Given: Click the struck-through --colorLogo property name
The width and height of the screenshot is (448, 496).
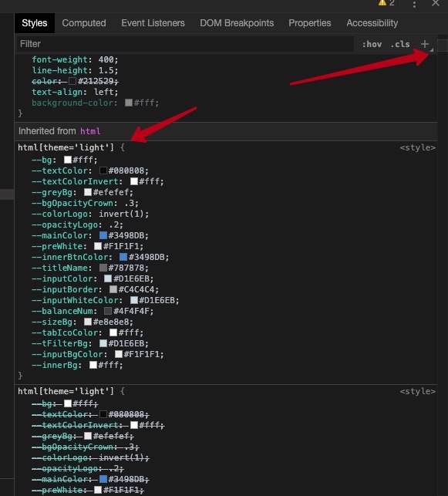Looking at the screenshot, I should pos(59,457).
